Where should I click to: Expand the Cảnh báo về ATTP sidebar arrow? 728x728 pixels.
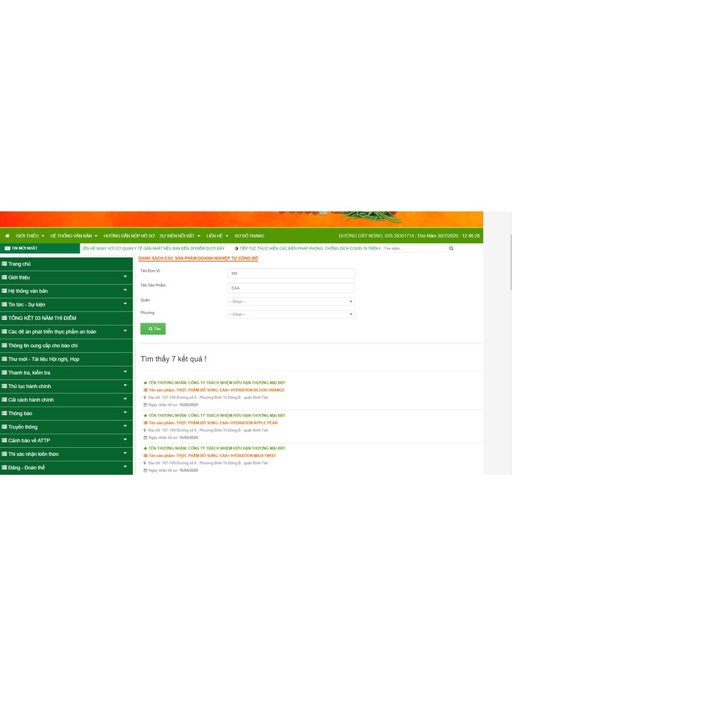tap(125, 440)
